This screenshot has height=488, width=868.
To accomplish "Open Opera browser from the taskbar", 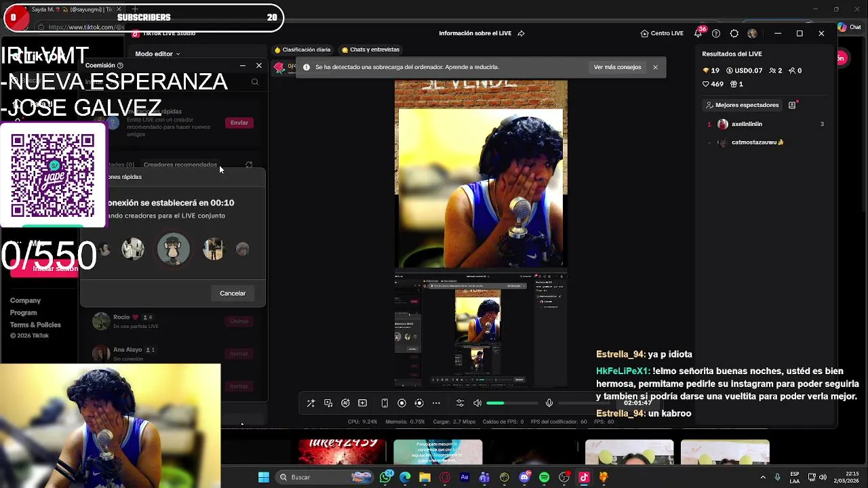I will point(445,477).
